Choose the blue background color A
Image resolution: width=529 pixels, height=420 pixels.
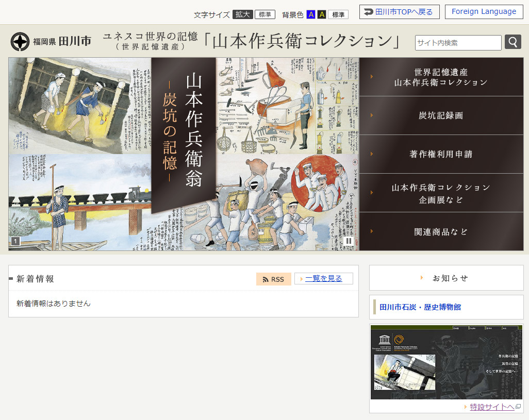(311, 14)
